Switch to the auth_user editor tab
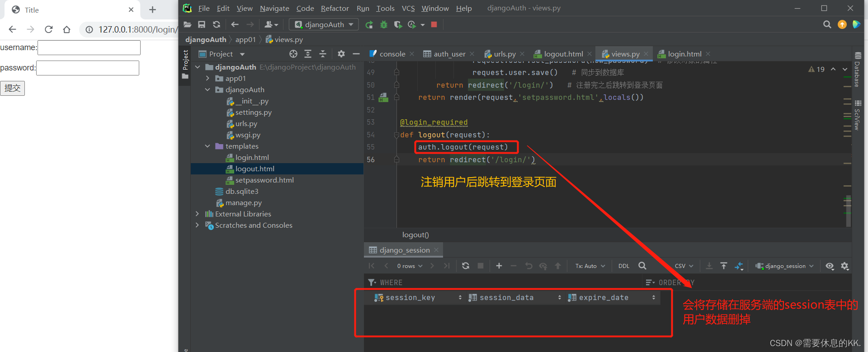This screenshot has height=352, width=868. [x=449, y=54]
